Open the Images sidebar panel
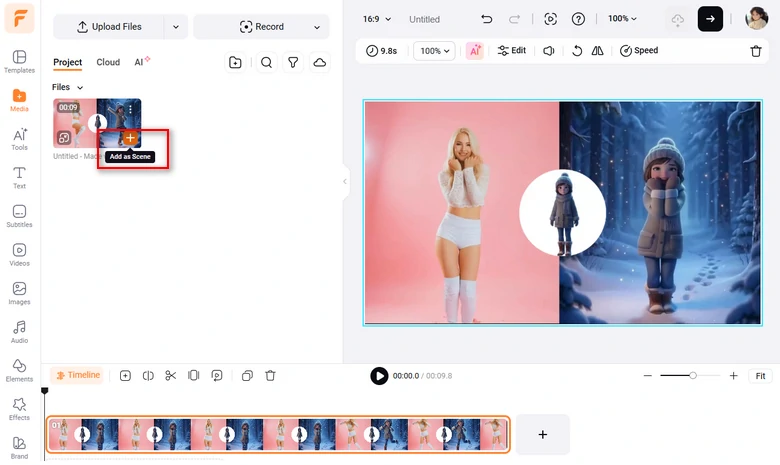The height and width of the screenshot is (465, 780). click(19, 293)
